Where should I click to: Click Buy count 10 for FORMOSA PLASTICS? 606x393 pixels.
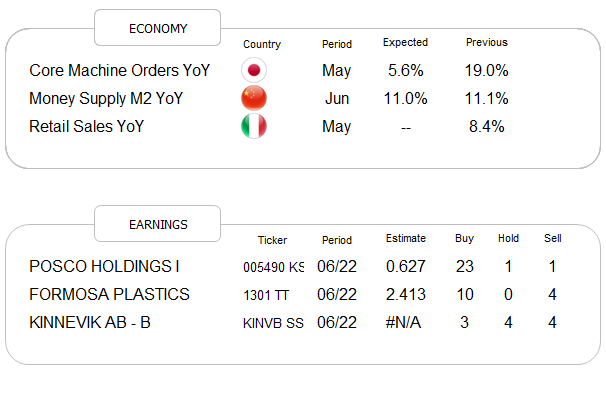click(x=465, y=294)
